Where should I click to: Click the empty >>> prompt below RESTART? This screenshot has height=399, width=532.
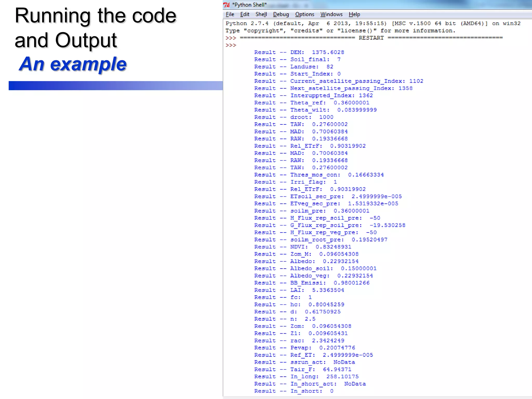(231, 45)
